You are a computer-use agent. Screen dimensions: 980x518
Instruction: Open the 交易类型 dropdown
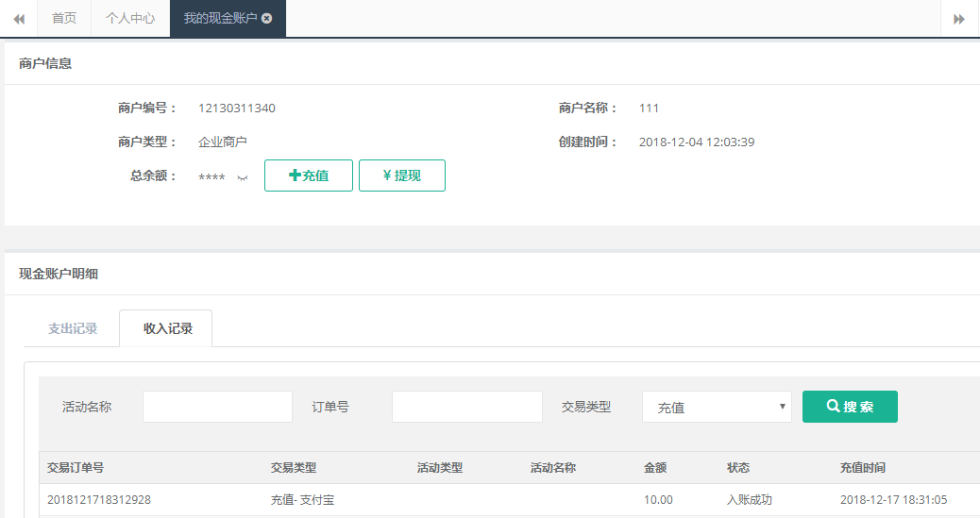point(717,407)
